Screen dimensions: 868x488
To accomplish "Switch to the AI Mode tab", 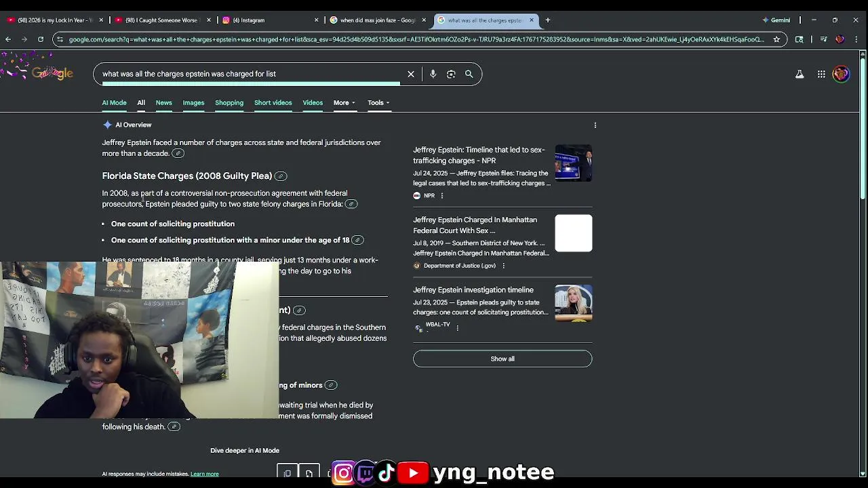I will (114, 103).
